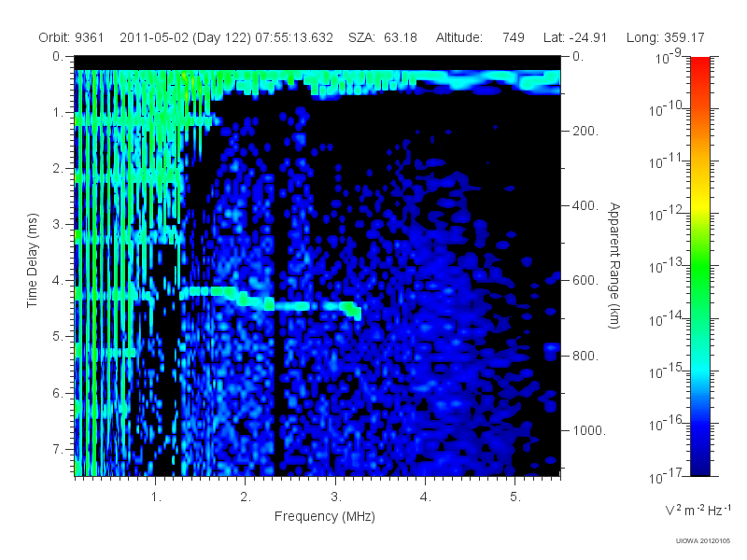Image resolution: width=747 pixels, height=560 pixels.
Task: Click the apparent range tick '1000.'
Action: [589, 430]
